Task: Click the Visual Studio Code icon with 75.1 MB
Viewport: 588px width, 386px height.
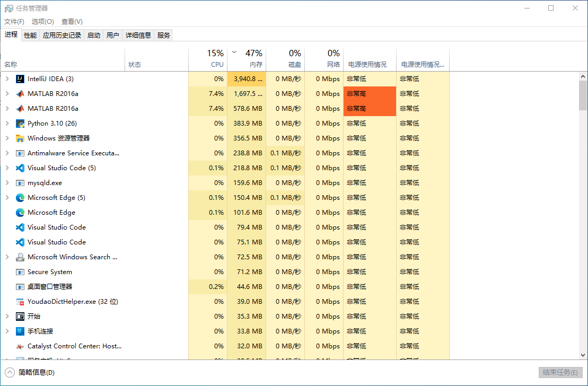Action: click(x=20, y=242)
